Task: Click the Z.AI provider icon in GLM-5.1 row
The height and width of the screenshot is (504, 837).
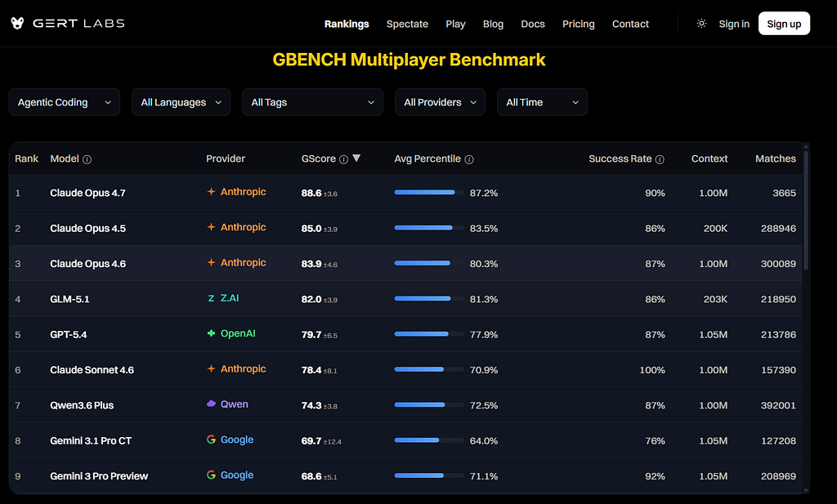Action: click(x=212, y=298)
